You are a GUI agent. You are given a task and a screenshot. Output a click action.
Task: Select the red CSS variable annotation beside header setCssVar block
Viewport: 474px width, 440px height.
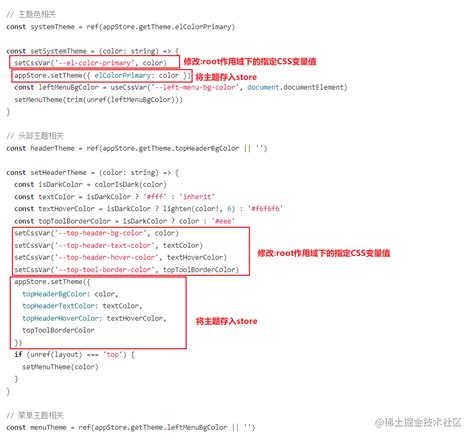[x=323, y=253]
